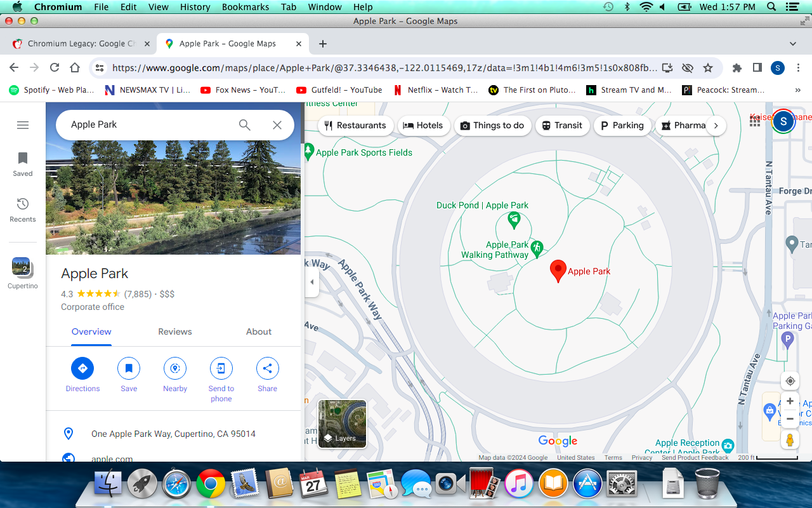The image size is (812, 508).
Task: Open iTunes from the Dock
Action: coord(519,484)
